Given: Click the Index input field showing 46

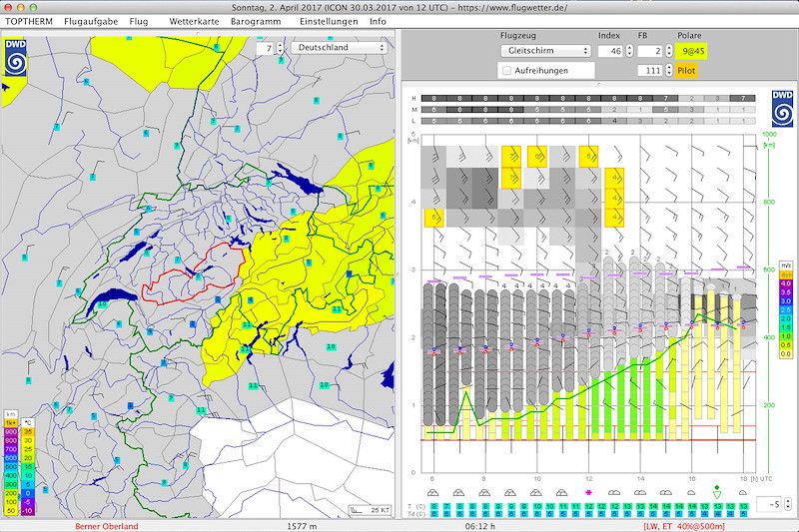Looking at the screenshot, I should pos(610,51).
